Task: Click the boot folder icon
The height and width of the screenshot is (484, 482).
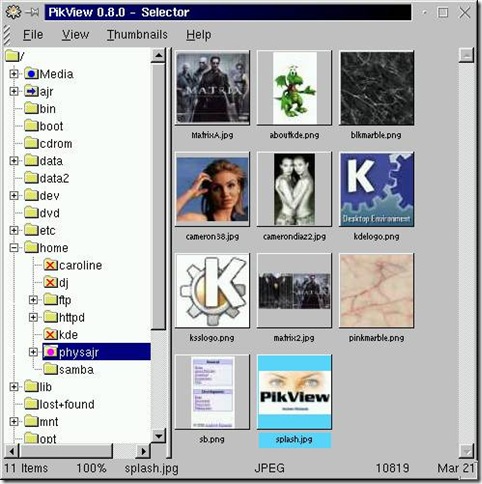Action: coord(31,125)
